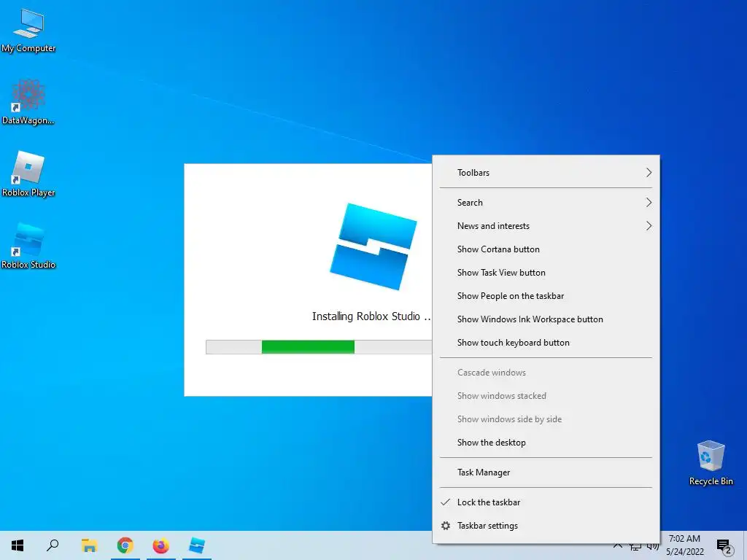Expand the News and interests submenu
This screenshot has width=747, height=560.
point(546,226)
